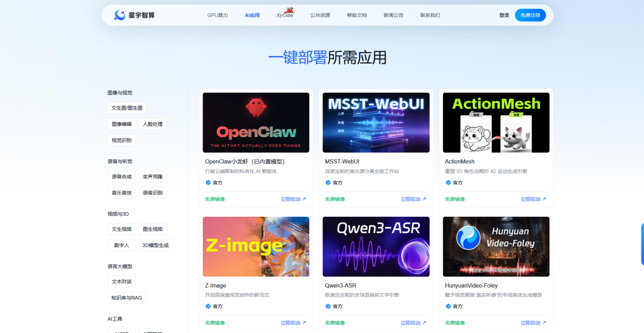This screenshot has width=644, height=333.
Task: Click the blue floating widget at right edge
Action: click(x=642, y=244)
